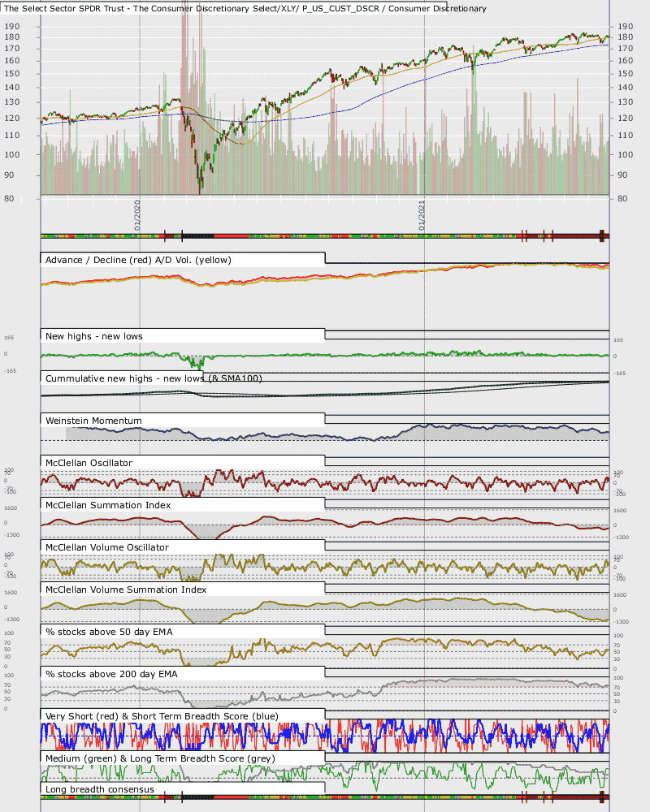The image size is (650, 812).
Task: Click the Cummulative new highs - new lows label
Action: pos(154,378)
